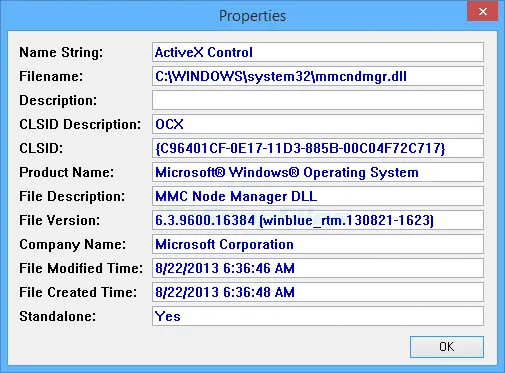Click the 'File Created Time:' label

(78, 292)
